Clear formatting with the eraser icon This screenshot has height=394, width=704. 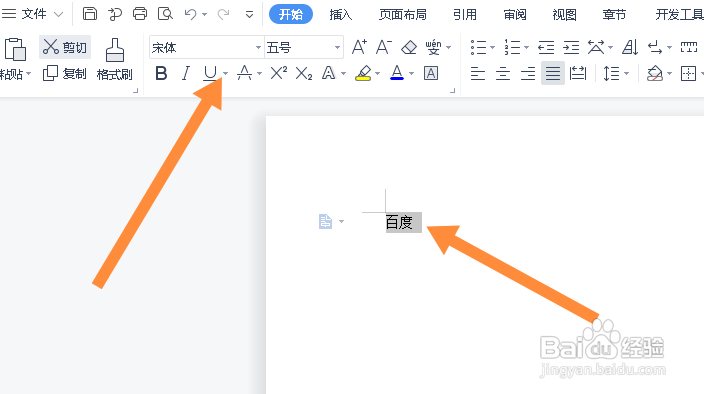[x=409, y=47]
